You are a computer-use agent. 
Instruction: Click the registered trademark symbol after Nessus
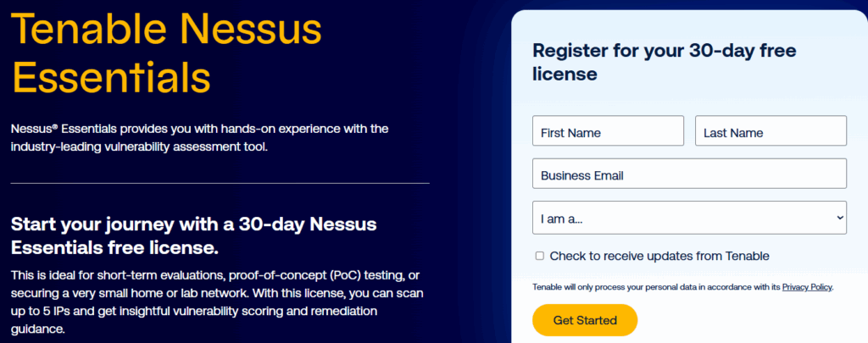click(53, 126)
